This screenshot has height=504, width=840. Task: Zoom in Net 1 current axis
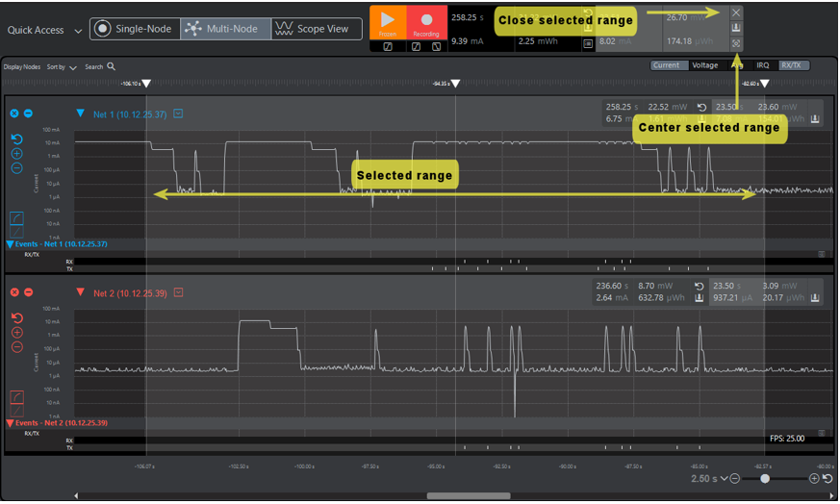click(17, 154)
